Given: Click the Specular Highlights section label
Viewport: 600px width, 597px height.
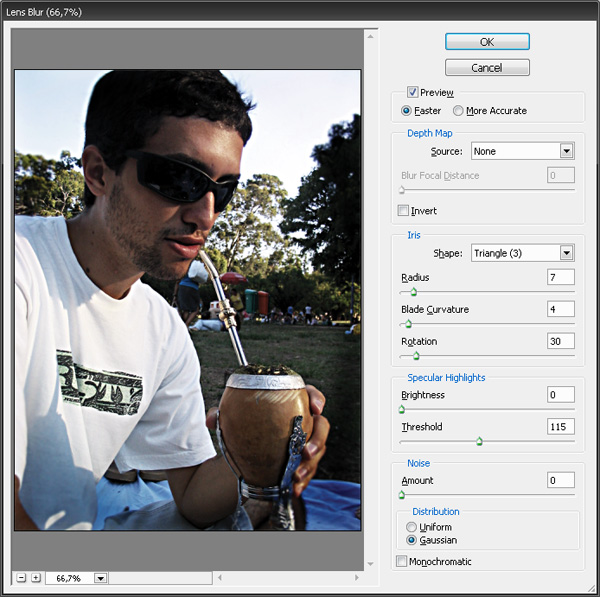Looking at the screenshot, I should click(x=446, y=378).
